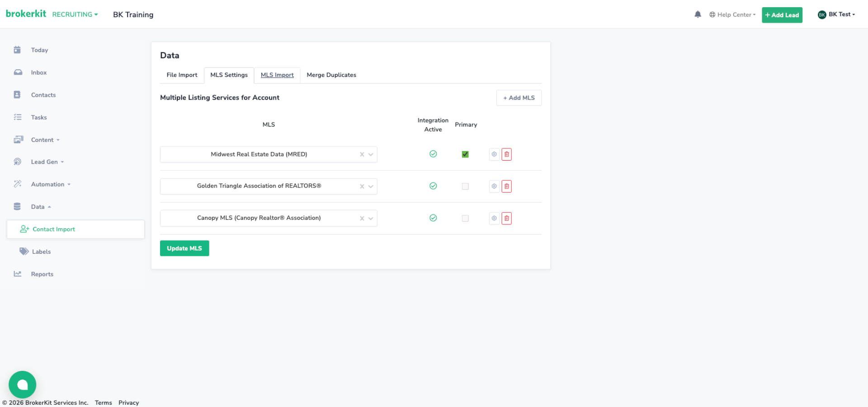Viewport: 868px width, 407px height.
Task: Open the BK Test user menu
Action: click(836, 14)
